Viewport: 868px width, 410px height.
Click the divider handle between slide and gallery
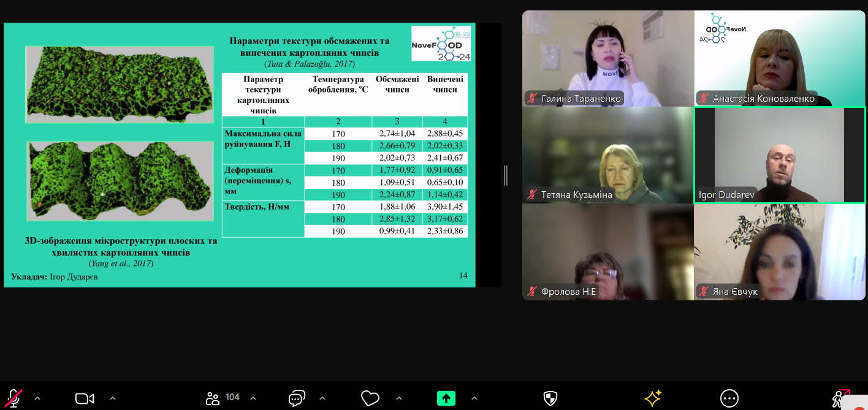pyautogui.click(x=506, y=175)
